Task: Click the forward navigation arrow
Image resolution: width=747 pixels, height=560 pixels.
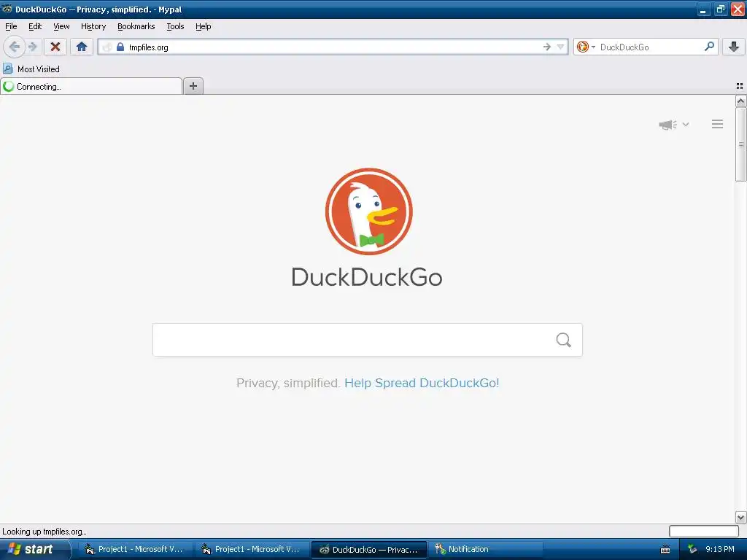Action: coord(32,47)
